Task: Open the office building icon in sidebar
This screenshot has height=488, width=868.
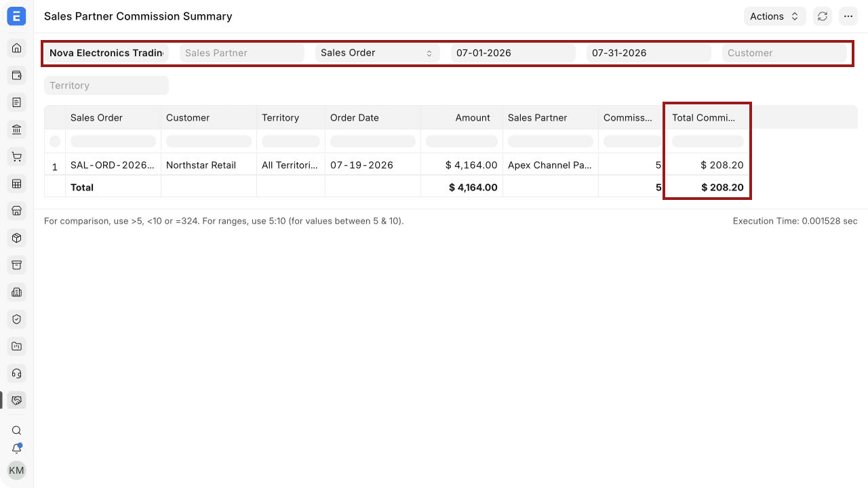Action: [17, 292]
